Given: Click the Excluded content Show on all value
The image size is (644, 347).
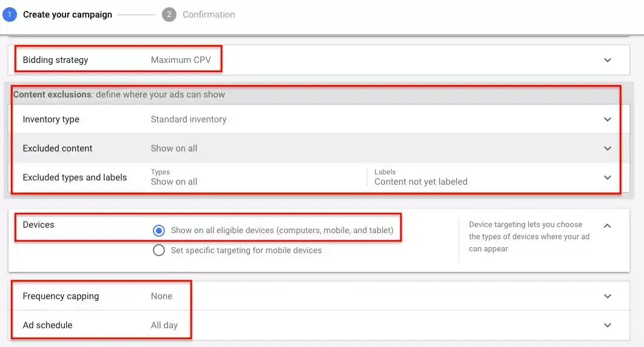Looking at the screenshot, I should [x=173, y=148].
